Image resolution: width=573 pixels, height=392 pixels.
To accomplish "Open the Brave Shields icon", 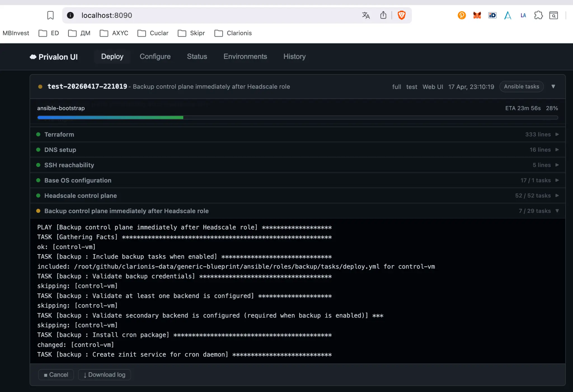I will 402,15.
